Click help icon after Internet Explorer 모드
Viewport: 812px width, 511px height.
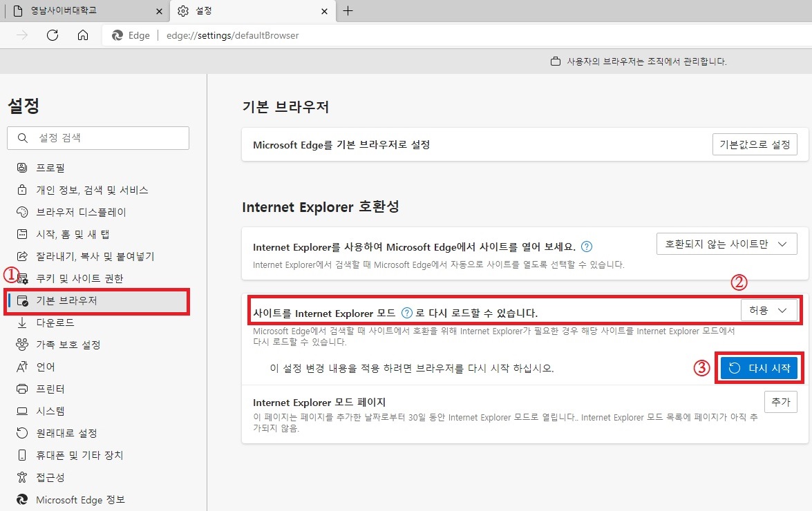(x=407, y=313)
